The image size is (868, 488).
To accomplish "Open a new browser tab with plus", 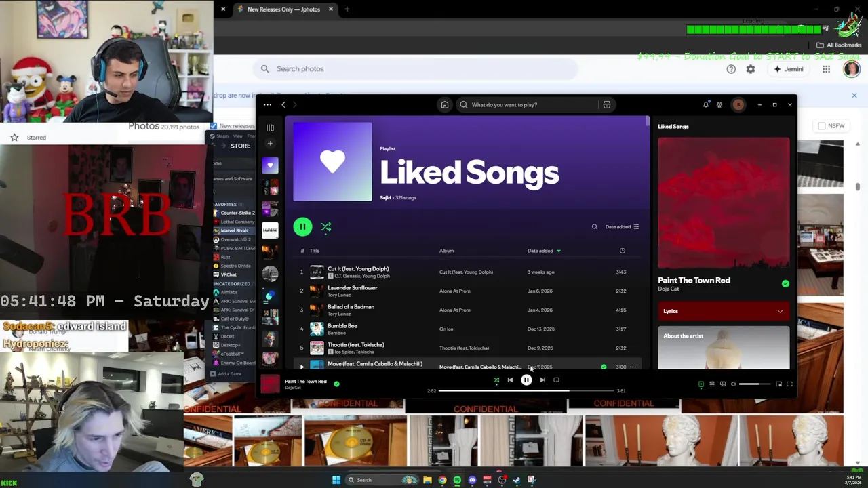I will click(x=347, y=9).
